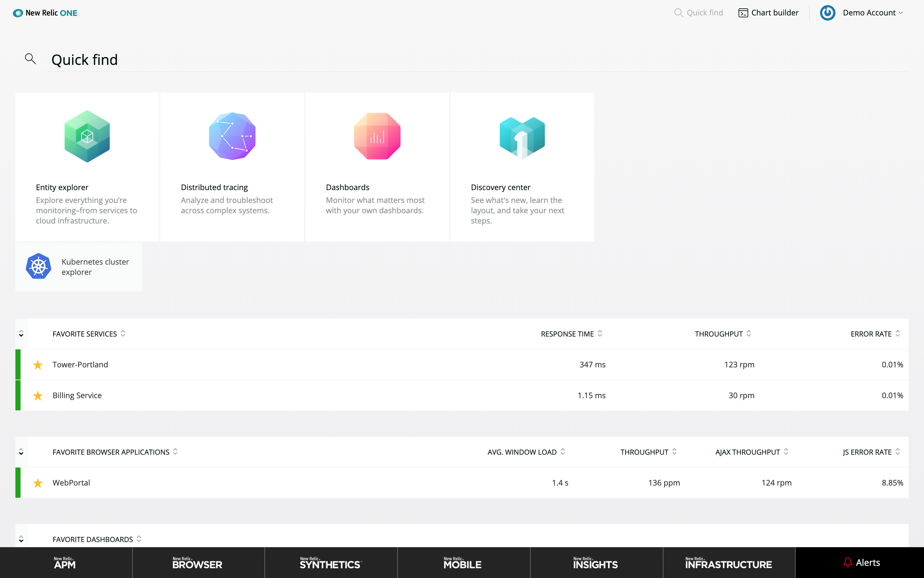The height and width of the screenshot is (578, 924).
Task: Switch to New Relic Mobile
Action: coord(464,563)
